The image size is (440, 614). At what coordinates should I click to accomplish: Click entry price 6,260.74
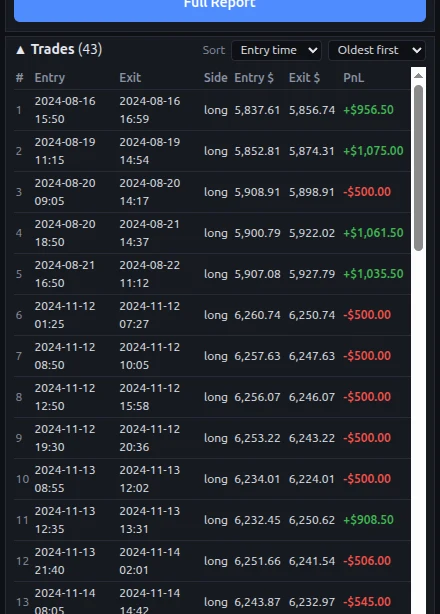(x=257, y=315)
